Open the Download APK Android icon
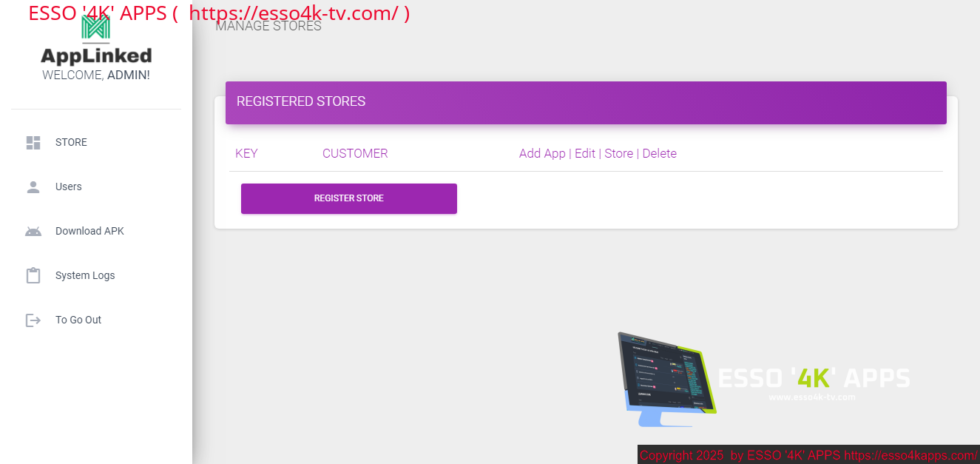This screenshot has width=980, height=464. [33, 232]
